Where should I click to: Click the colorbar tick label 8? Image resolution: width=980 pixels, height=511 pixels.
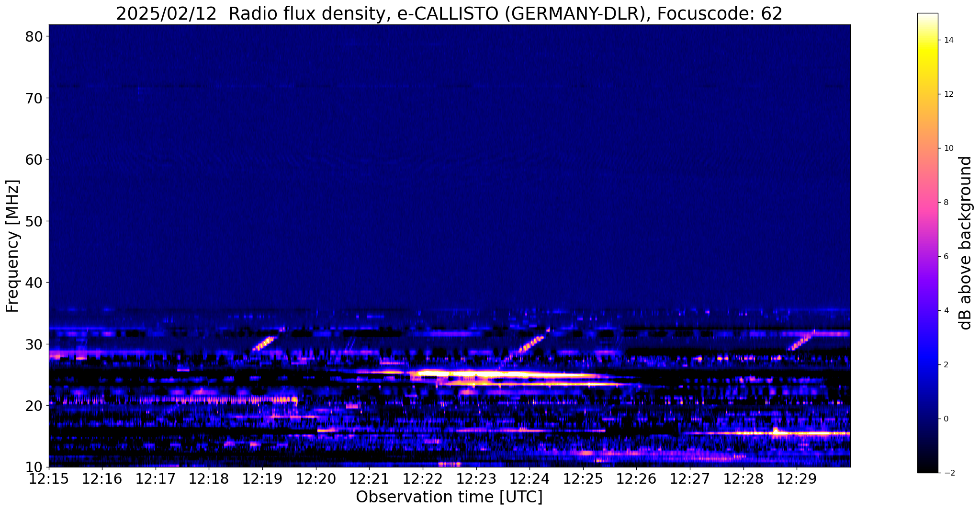click(x=946, y=203)
